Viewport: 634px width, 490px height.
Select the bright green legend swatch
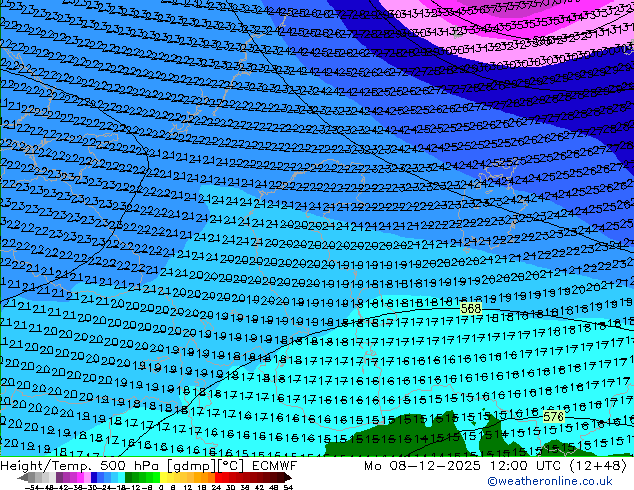point(156,478)
